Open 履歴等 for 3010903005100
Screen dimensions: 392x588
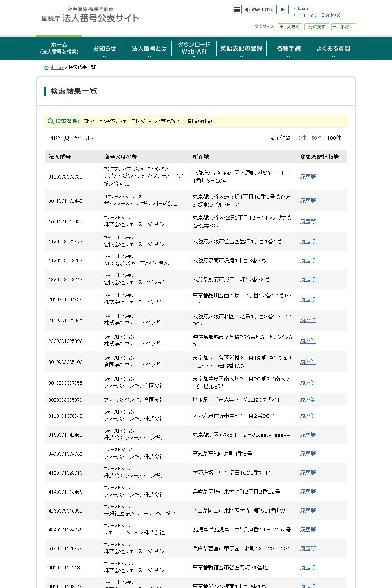click(x=308, y=362)
